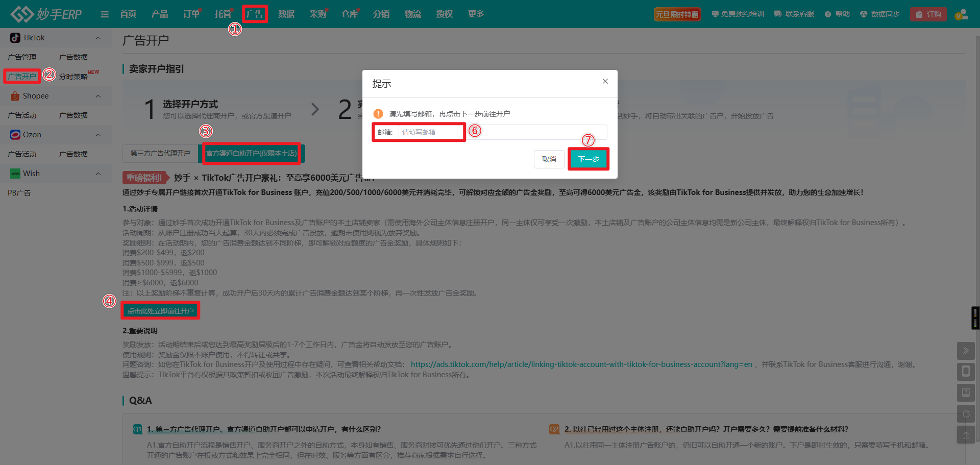The image size is (980, 465).
Task: Open the 授权 menu
Action: [x=445, y=14]
